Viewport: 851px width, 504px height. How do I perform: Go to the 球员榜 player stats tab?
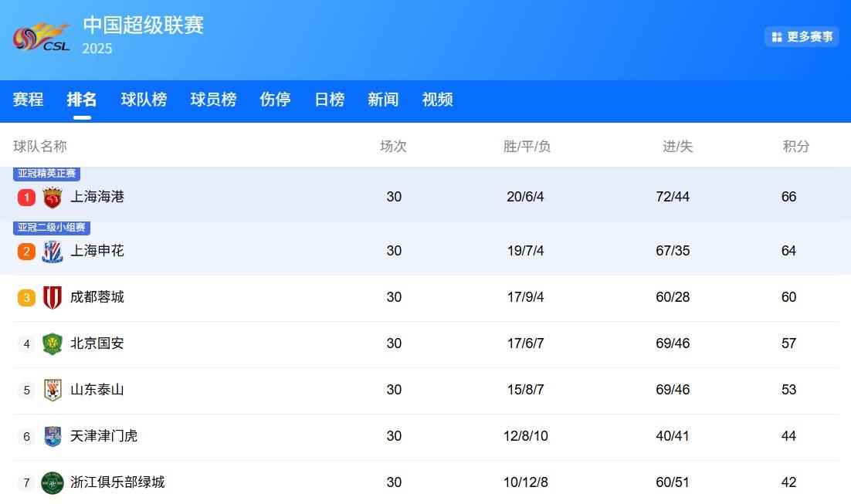(213, 100)
